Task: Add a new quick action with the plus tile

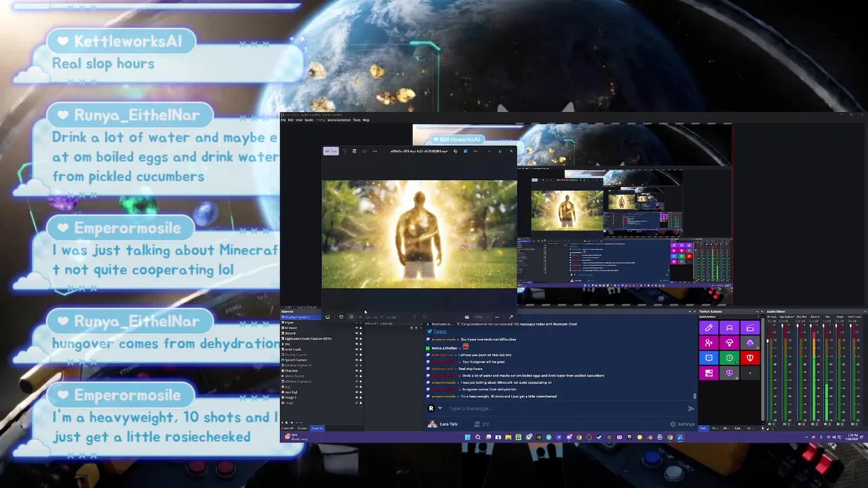Action: (x=750, y=373)
